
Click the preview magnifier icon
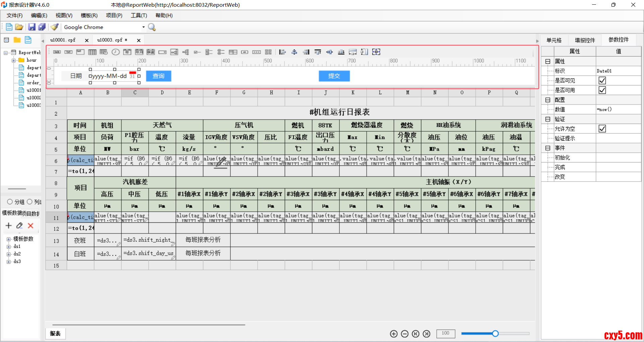coord(152,27)
